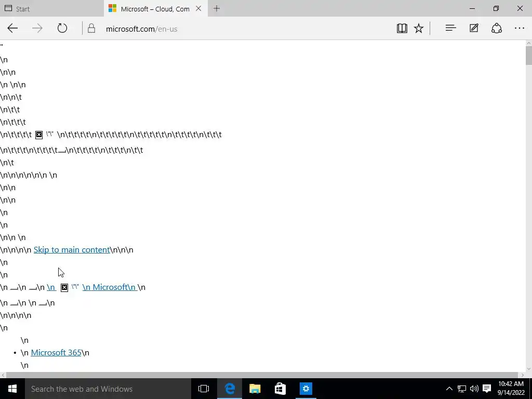Follow the Skip to main content link
The height and width of the screenshot is (399, 532).
pos(72,250)
